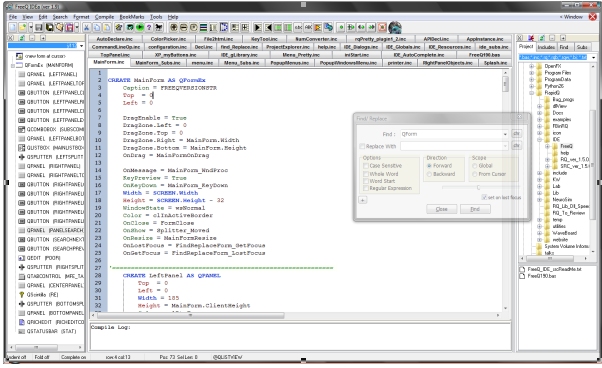This screenshot has width=602, height=368.
Task: Click the New file toolbar icon
Action: click(12, 27)
